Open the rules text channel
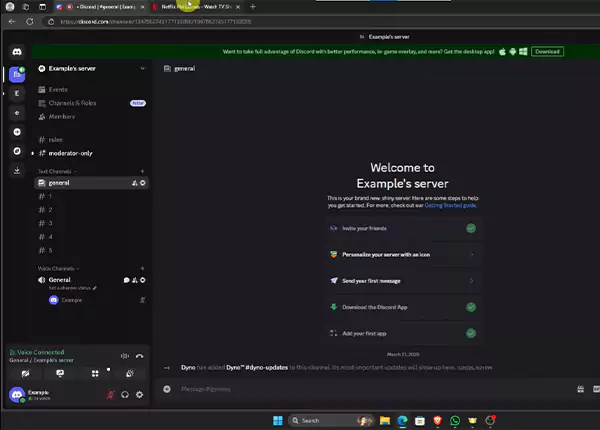The width and height of the screenshot is (600, 430). [x=90, y=140]
